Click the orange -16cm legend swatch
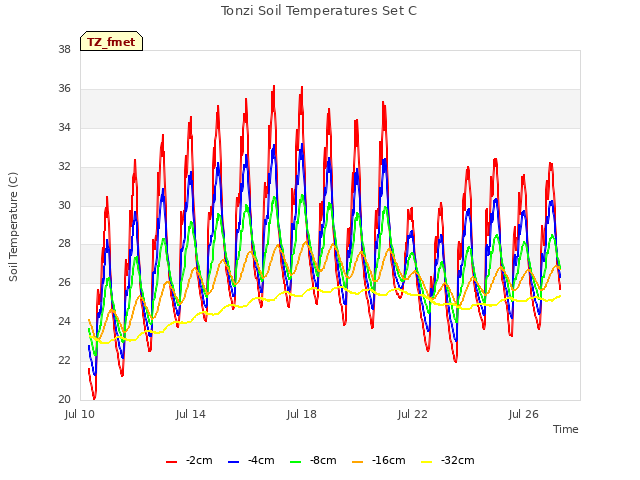 point(358,462)
